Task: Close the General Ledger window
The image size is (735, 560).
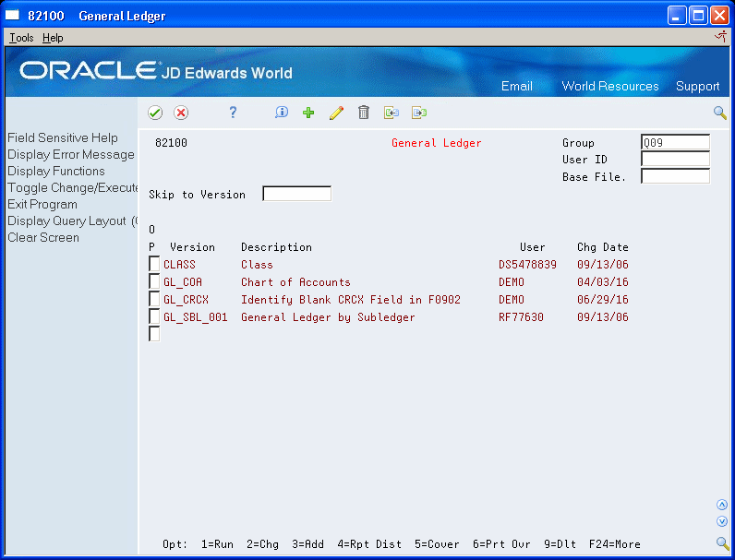Action: pyautogui.click(x=719, y=16)
